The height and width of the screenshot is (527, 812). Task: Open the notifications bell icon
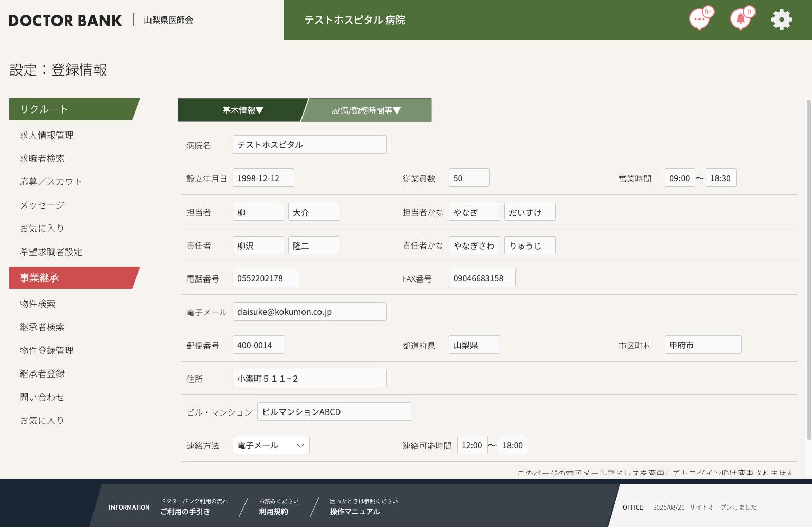(740, 20)
